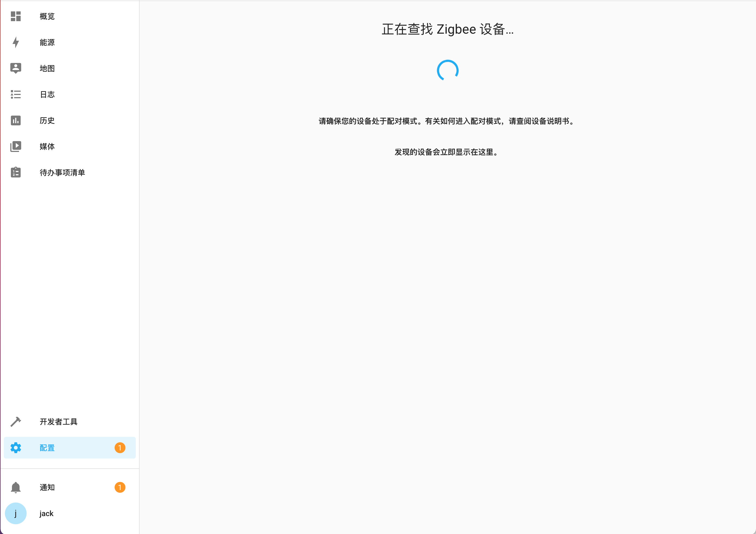756x534 pixels.
Task: Click the Logbook list icon
Action: click(x=15, y=94)
